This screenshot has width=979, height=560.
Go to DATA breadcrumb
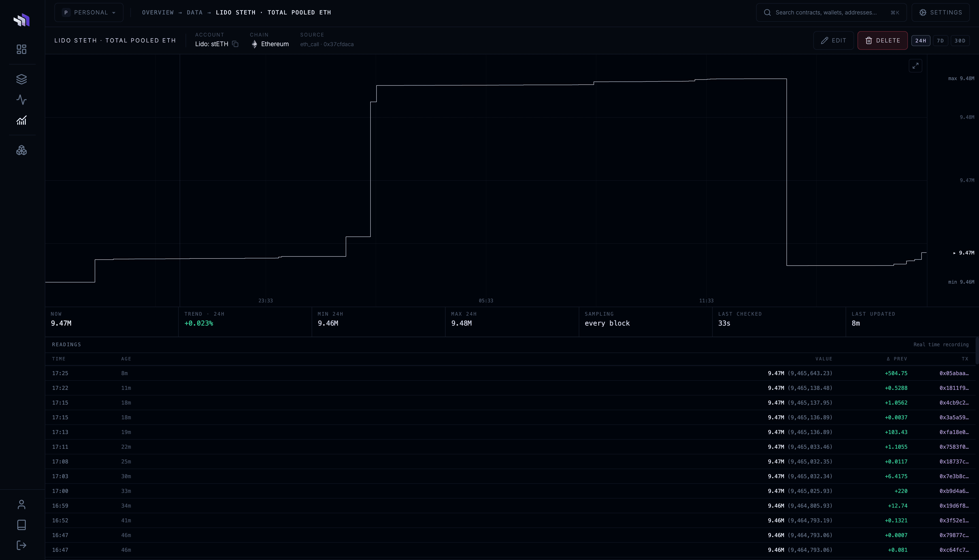click(195, 13)
